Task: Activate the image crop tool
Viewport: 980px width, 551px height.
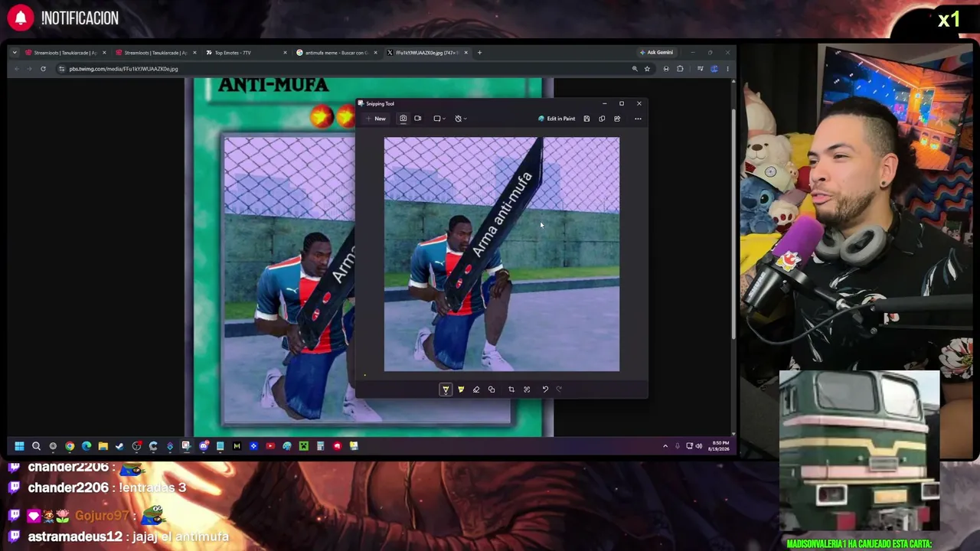Action: pyautogui.click(x=511, y=390)
